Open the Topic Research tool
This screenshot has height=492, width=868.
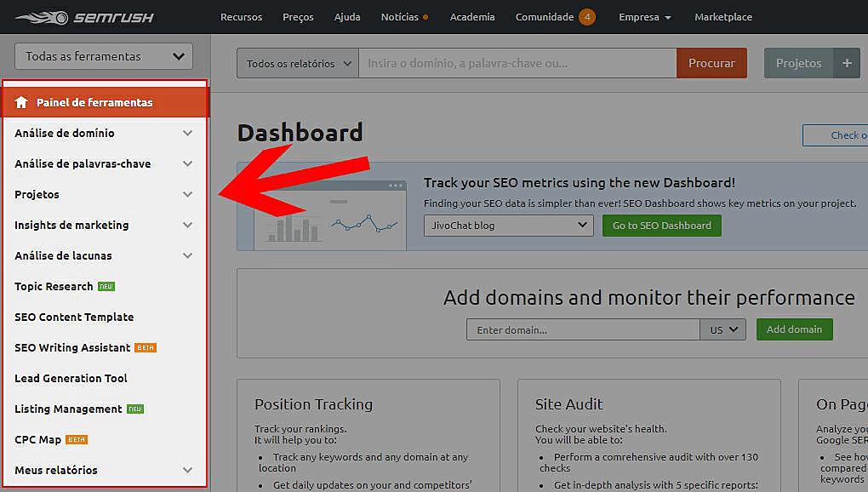point(54,286)
